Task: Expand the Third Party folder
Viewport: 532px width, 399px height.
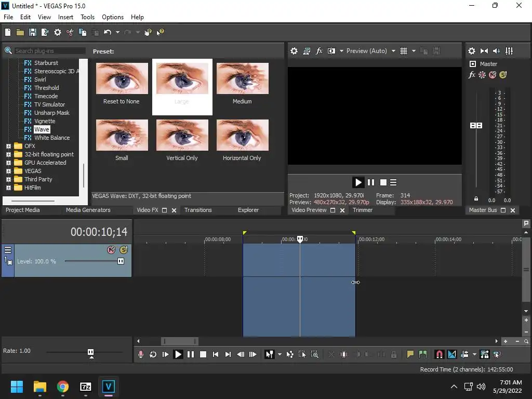Action: click(8, 179)
